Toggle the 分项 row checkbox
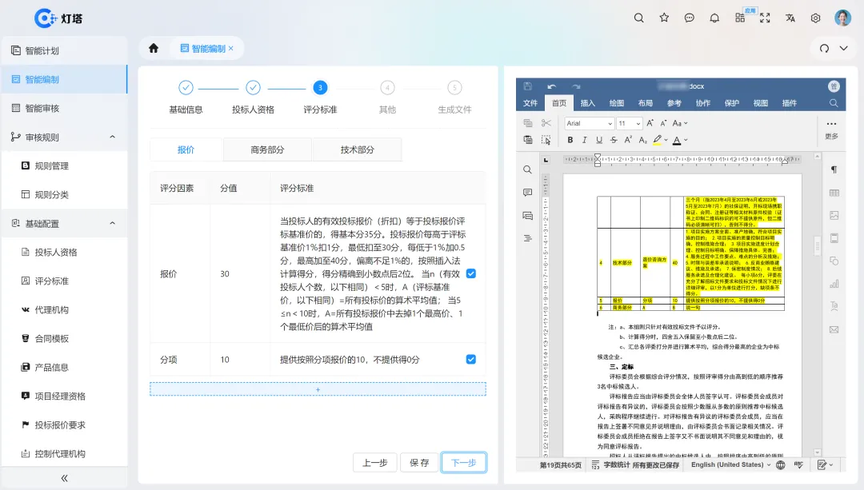864x490 pixels. tap(471, 359)
